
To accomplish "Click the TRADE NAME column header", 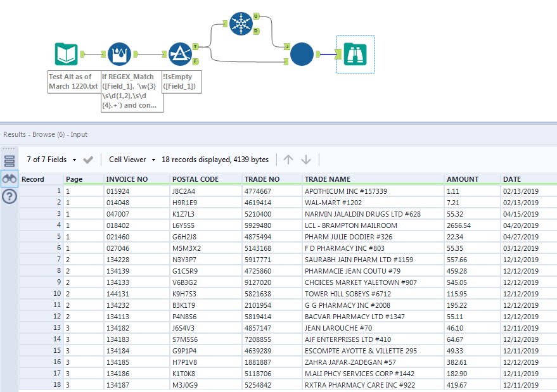I will coord(327,179).
